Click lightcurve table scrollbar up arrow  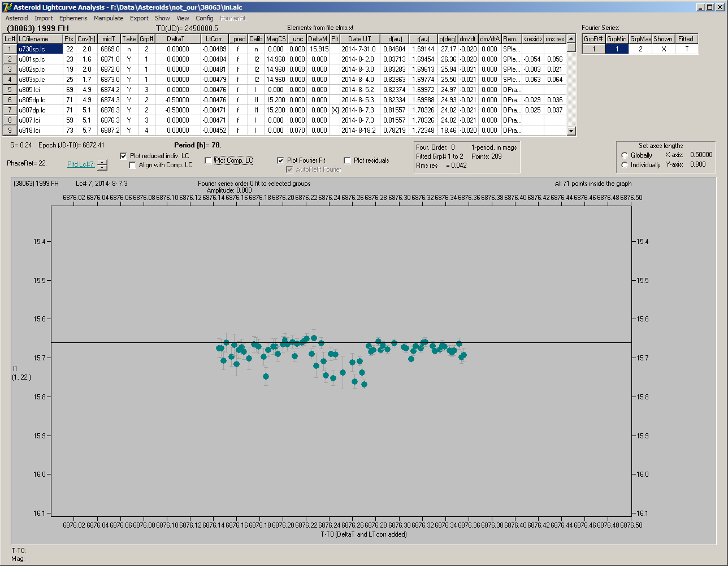point(571,38)
